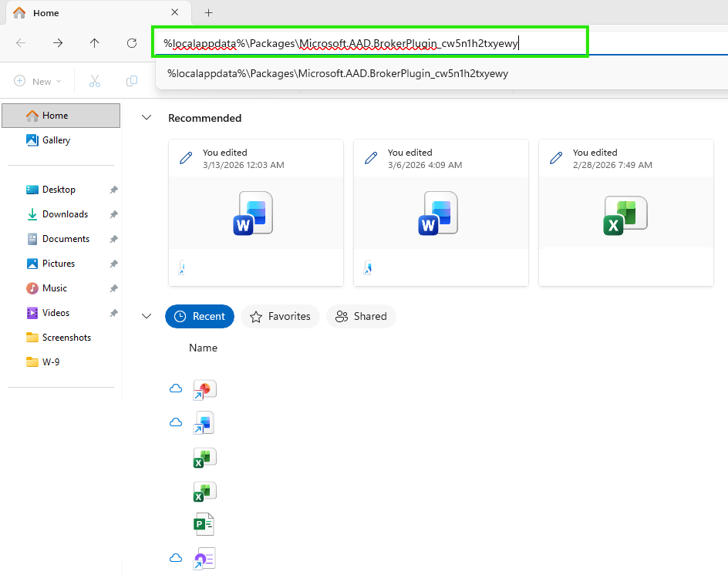Switch to the Favorites tab
Screen dimensions: 728x575
(x=280, y=316)
